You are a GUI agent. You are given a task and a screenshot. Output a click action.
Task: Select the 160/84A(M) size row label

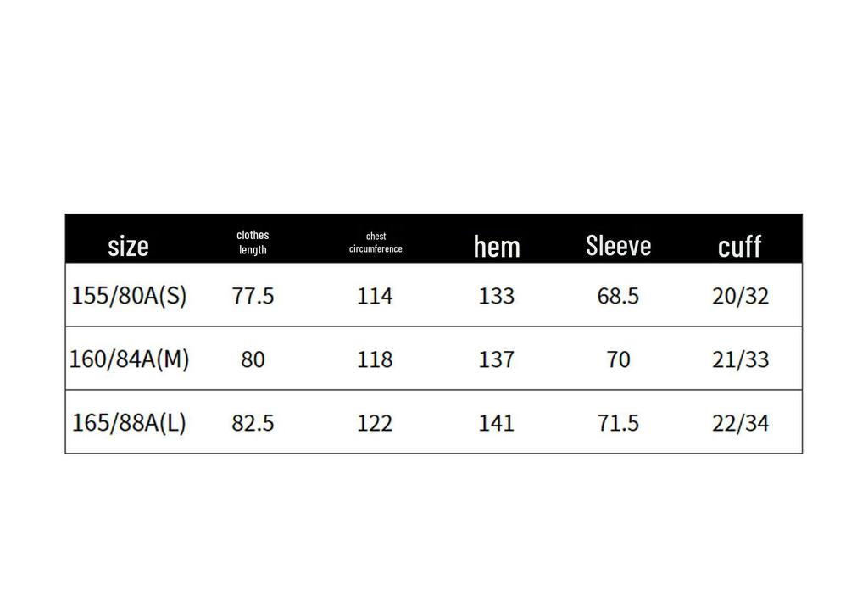pos(129,359)
